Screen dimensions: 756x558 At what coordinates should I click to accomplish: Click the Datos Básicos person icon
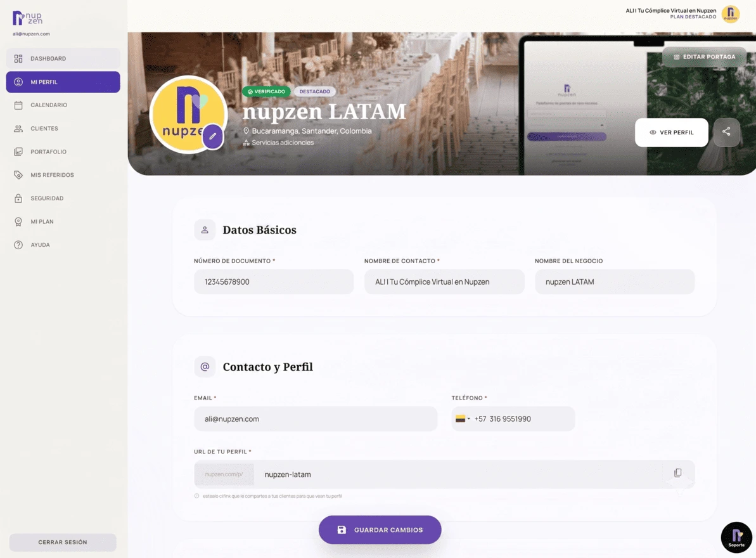tap(205, 230)
